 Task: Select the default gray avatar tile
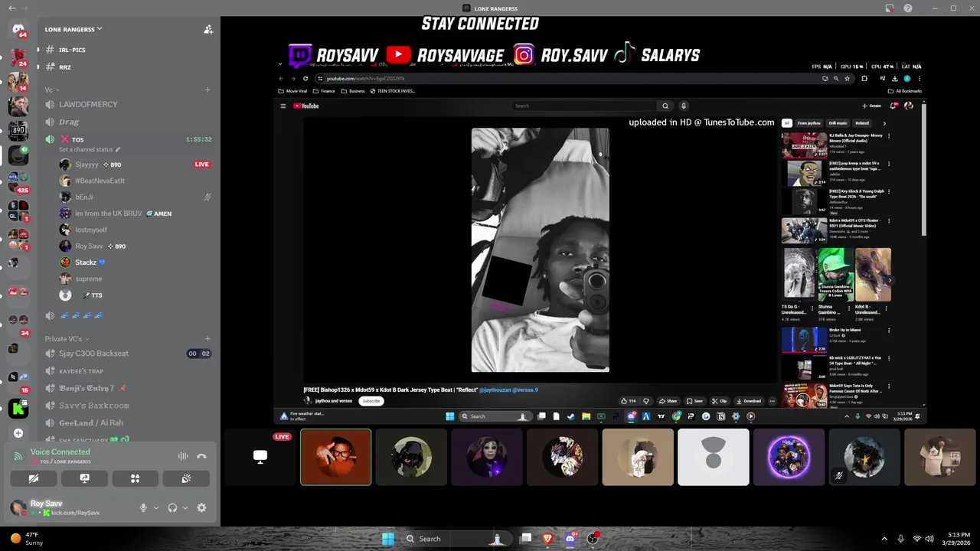tap(714, 457)
